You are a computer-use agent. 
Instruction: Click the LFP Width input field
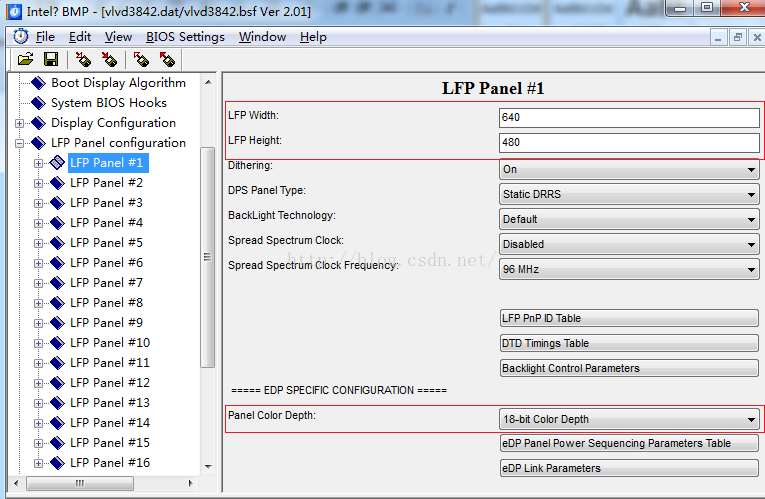point(629,118)
